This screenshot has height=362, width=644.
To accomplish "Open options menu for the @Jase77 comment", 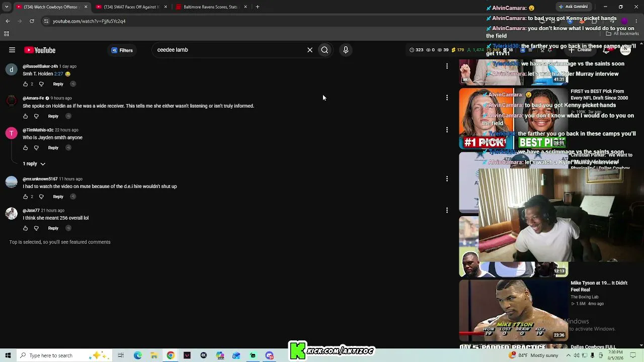I will (x=447, y=210).
